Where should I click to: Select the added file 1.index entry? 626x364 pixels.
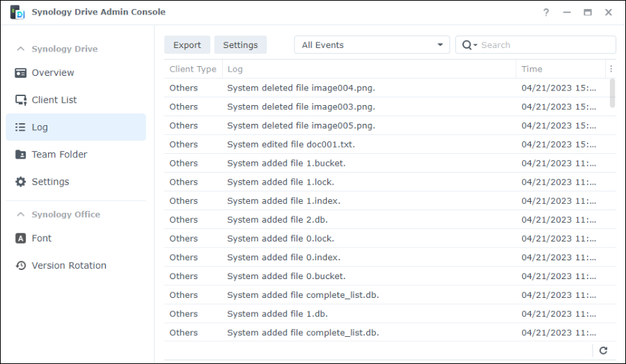click(390, 200)
